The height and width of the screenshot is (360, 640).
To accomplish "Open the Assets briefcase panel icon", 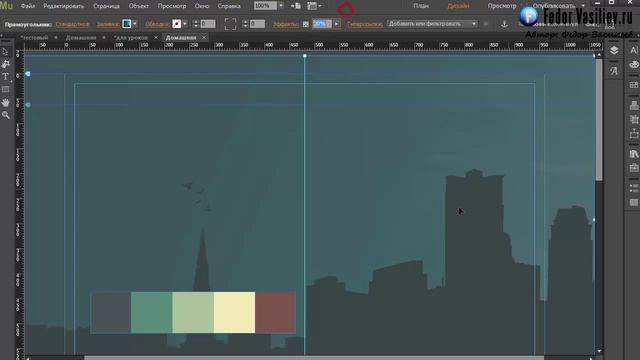I will click(x=633, y=168).
